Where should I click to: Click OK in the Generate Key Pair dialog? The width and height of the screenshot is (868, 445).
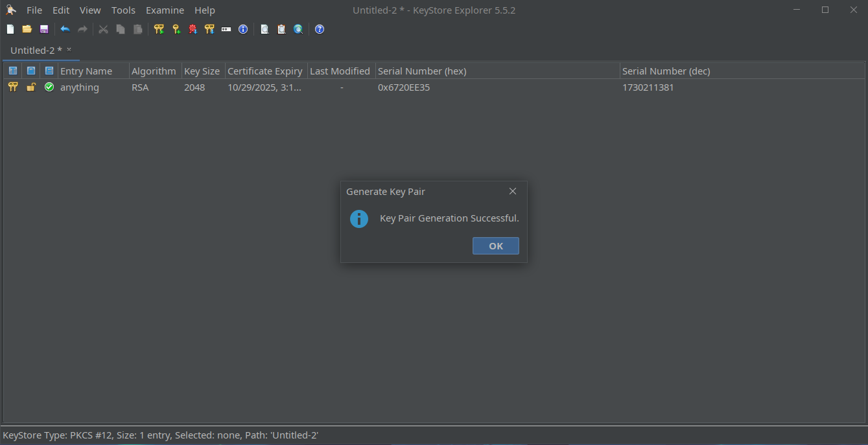[495, 246]
